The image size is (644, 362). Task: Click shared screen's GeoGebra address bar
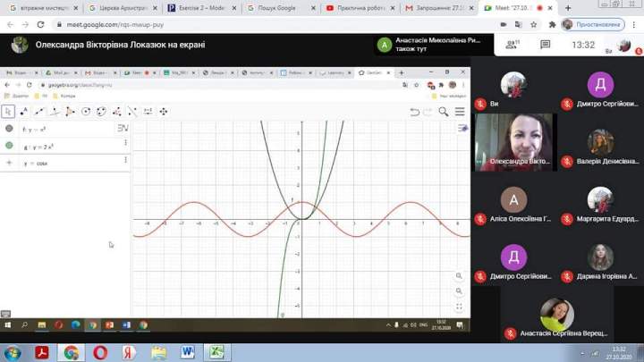pos(222,85)
